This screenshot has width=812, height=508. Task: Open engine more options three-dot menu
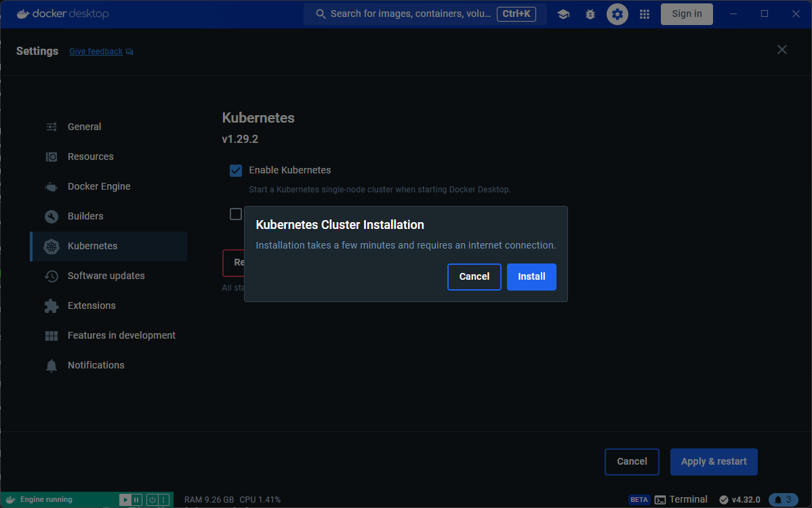[x=163, y=500]
